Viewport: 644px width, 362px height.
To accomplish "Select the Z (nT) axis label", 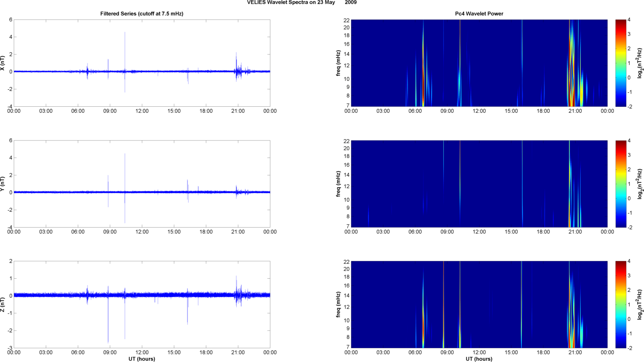I will tap(3, 305).
